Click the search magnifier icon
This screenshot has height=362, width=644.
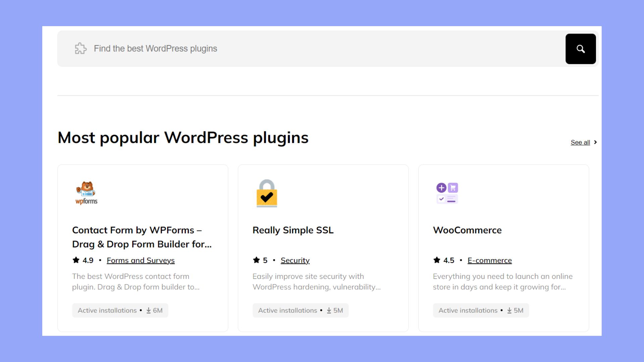[x=580, y=49]
